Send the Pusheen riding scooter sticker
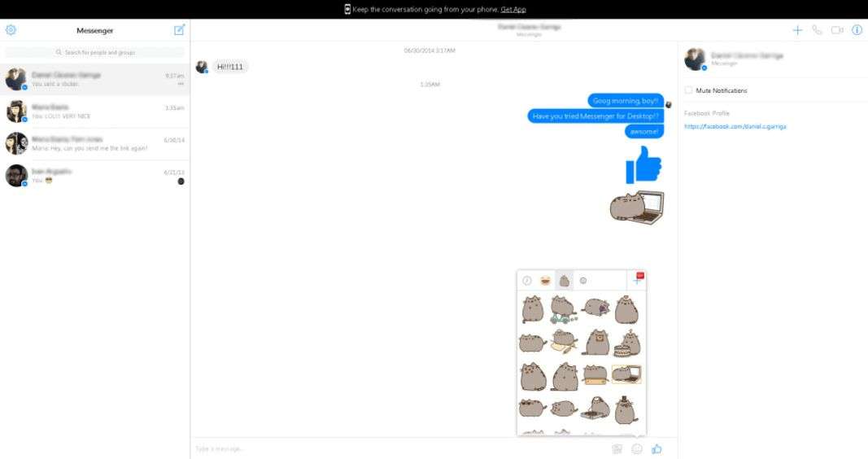 coord(564,309)
